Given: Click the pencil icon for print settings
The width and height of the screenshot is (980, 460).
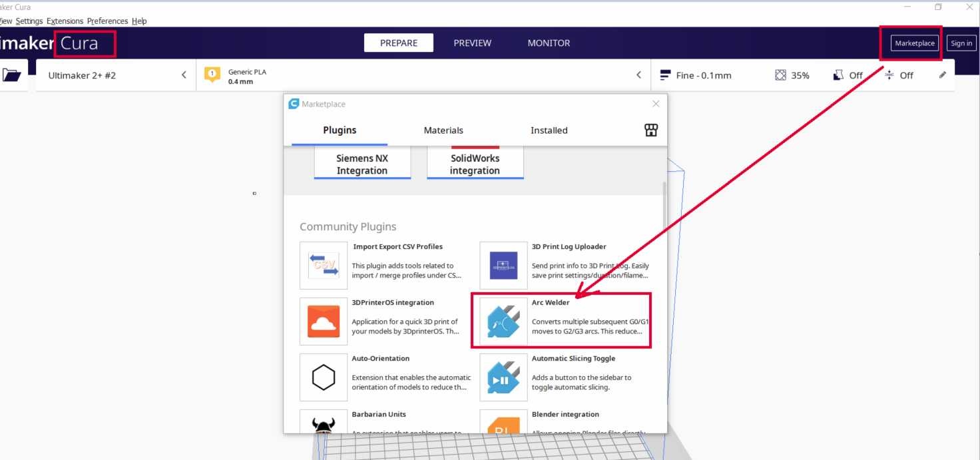Looking at the screenshot, I should [x=942, y=75].
